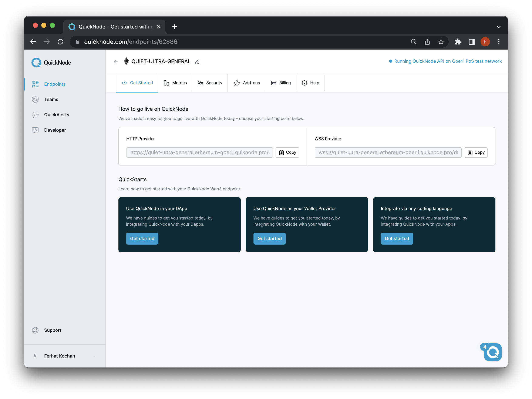Click the address bar URL
The height and width of the screenshot is (399, 532).
131,42
